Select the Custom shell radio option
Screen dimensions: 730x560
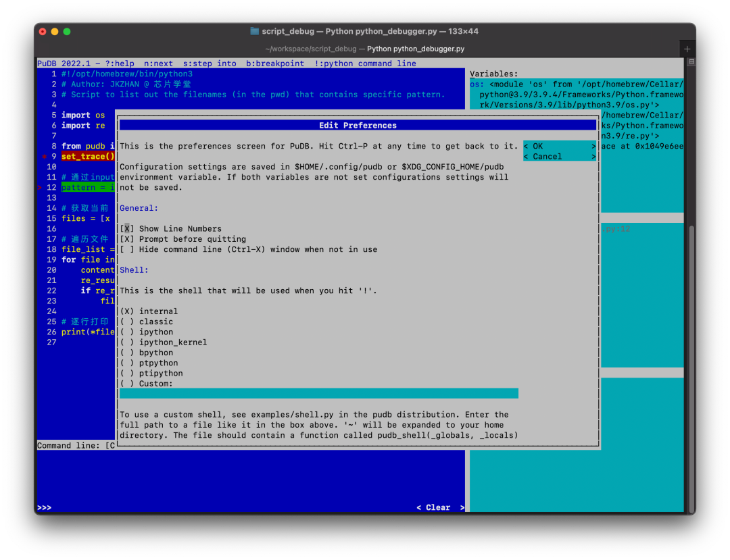click(x=126, y=384)
